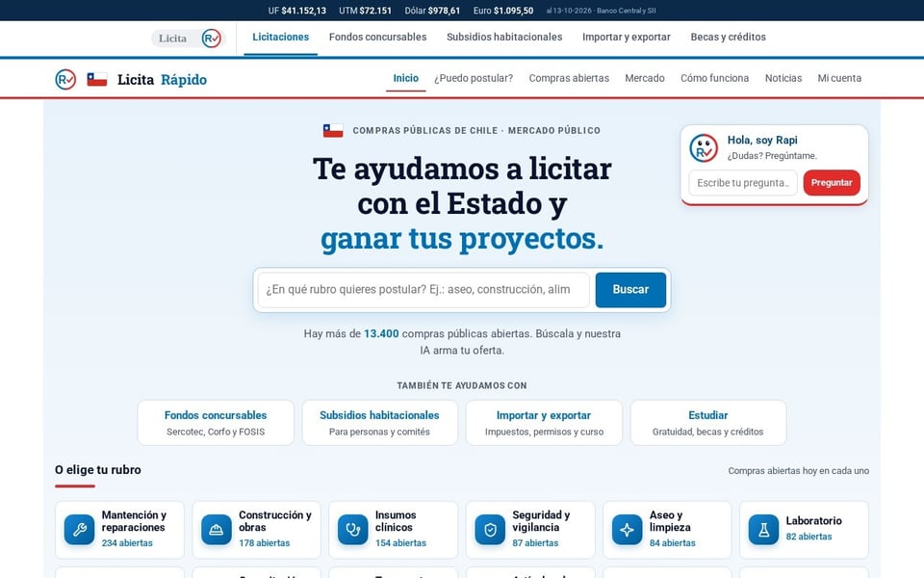Click the 84 abiertas count
The width and height of the screenshot is (924, 578).
[x=673, y=543]
